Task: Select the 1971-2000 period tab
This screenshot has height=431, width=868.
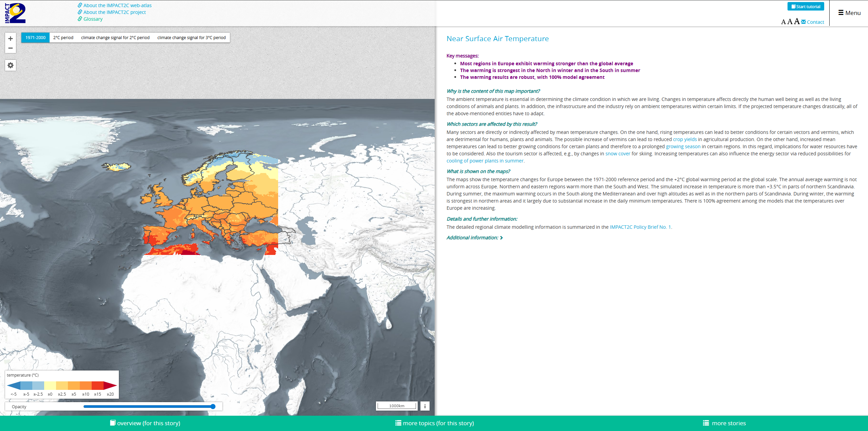Action: pyautogui.click(x=35, y=38)
